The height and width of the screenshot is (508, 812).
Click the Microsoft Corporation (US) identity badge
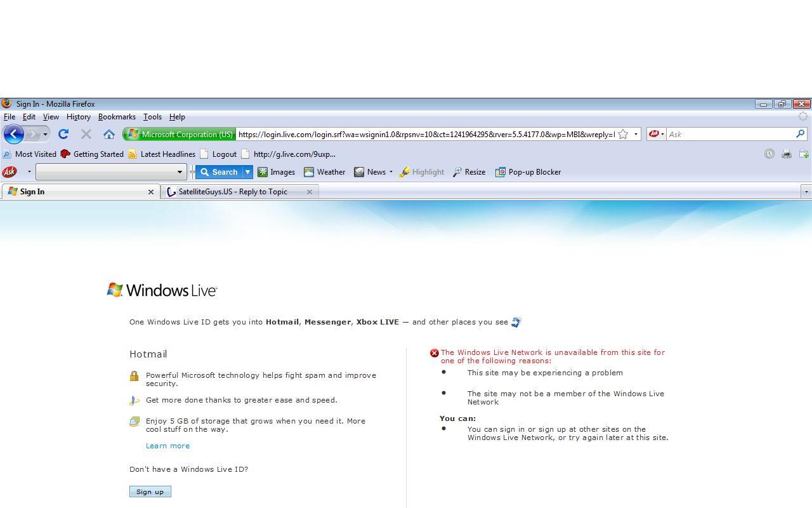tap(180, 134)
